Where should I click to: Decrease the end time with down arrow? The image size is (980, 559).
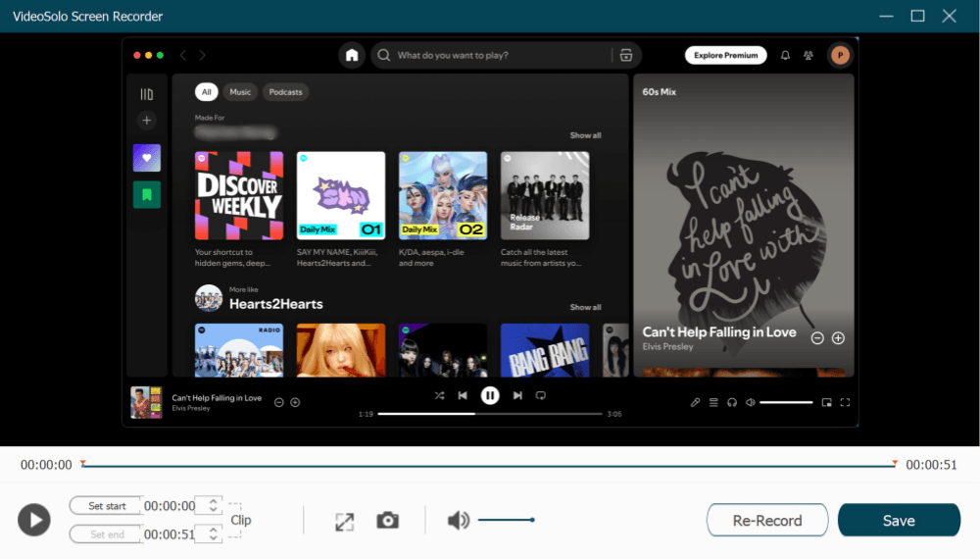pyautogui.click(x=213, y=538)
